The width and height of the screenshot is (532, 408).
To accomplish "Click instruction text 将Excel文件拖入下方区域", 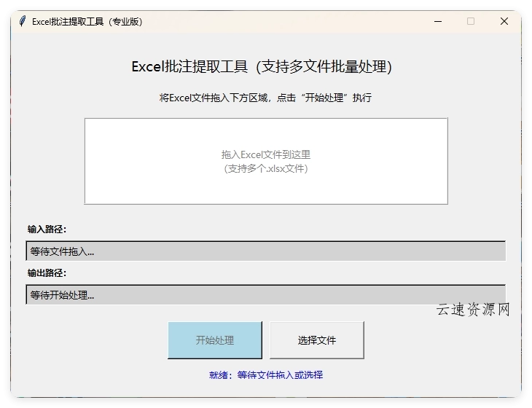I will coord(214,98).
